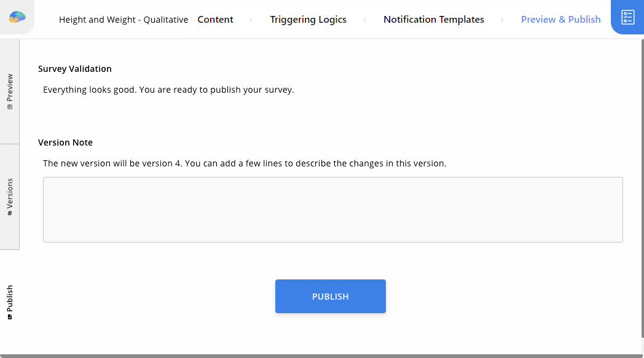Open the survey list icon at top right
Image resolution: width=644 pixels, height=358 pixels.
point(627,17)
